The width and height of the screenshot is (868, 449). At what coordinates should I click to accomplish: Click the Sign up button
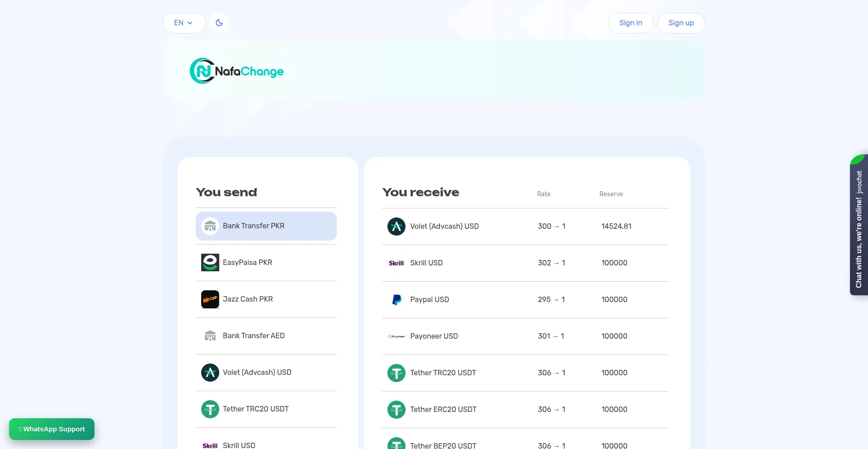pos(680,23)
